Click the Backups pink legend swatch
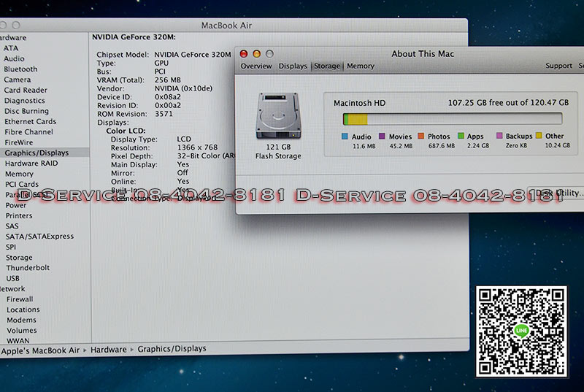This screenshot has width=584, height=392. 499,136
